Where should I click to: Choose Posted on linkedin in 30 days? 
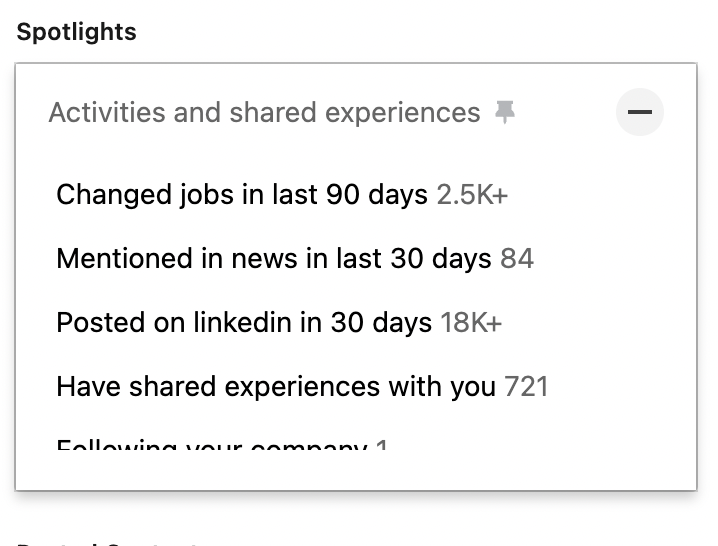[x=244, y=323]
